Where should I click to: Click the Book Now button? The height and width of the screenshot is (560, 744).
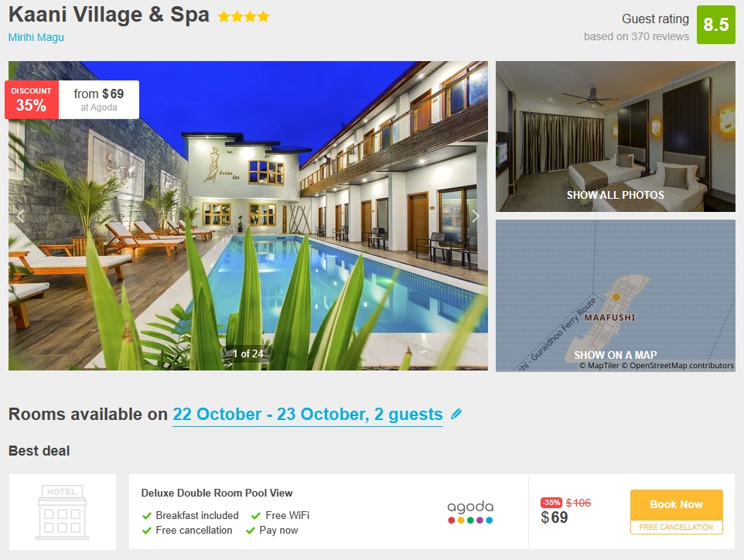click(676, 505)
